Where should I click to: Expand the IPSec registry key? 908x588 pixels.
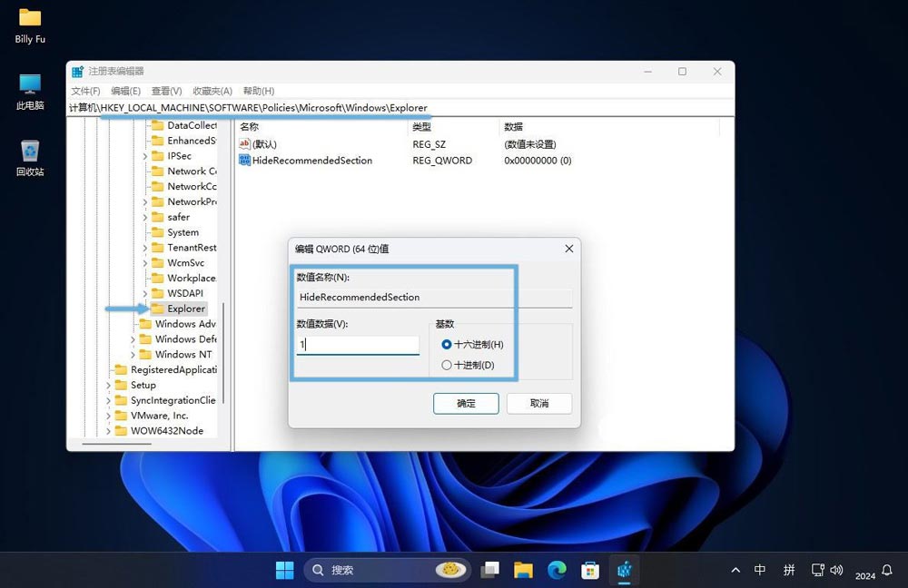tap(145, 156)
